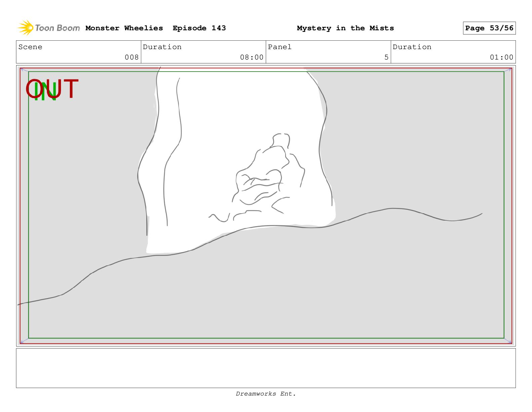Viewport: 532px width, 412px height.
Task: Click the Panel number '5'
Action: click(386, 58)
